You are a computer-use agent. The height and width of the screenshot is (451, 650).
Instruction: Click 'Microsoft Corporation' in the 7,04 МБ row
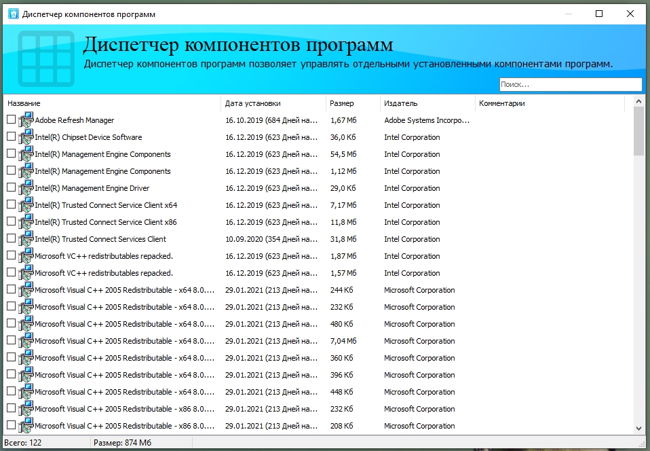tap(420, 342)
